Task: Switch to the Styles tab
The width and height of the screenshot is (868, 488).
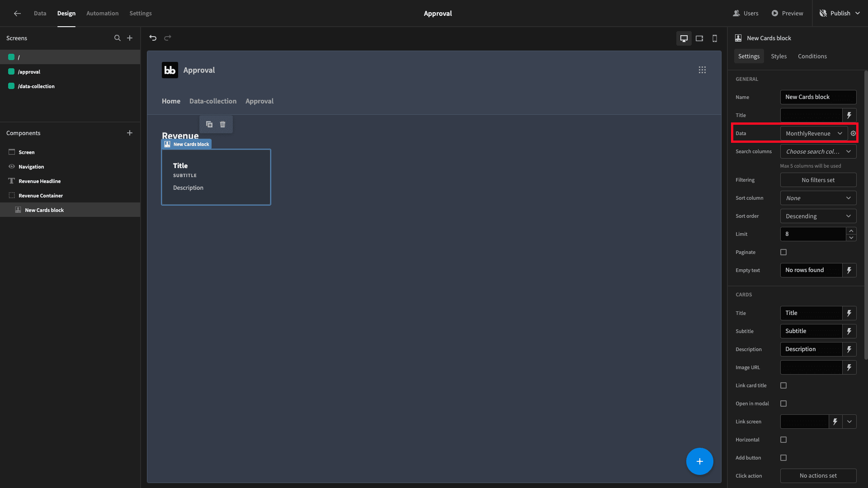Action: [779, 56]
